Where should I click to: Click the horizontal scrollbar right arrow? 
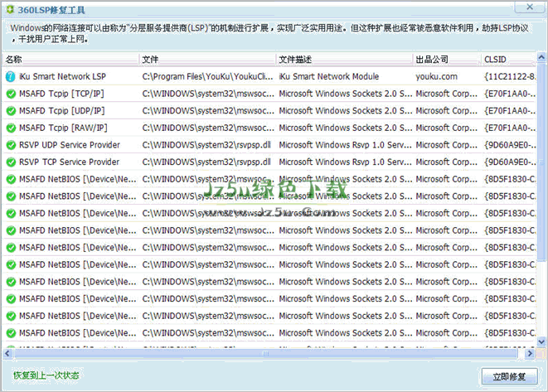point(530,354)
